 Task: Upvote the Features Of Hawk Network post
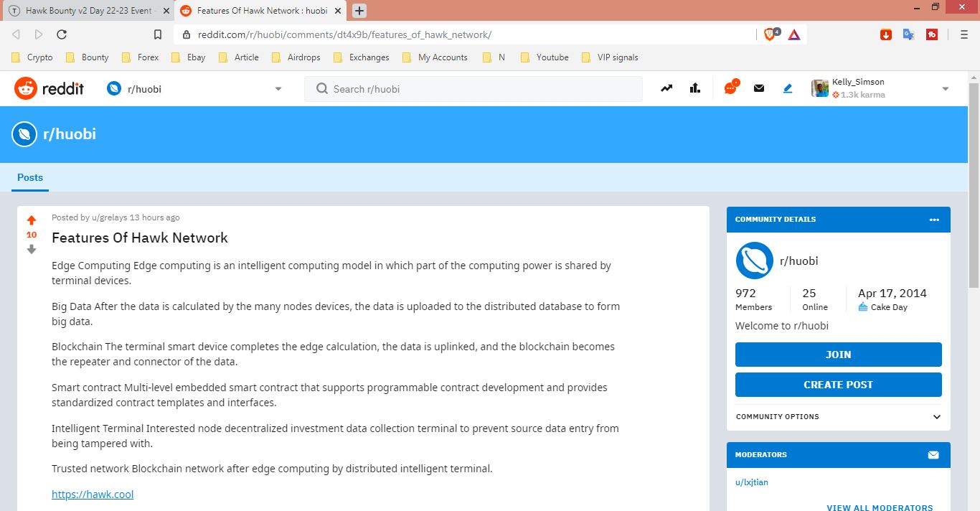32,220
